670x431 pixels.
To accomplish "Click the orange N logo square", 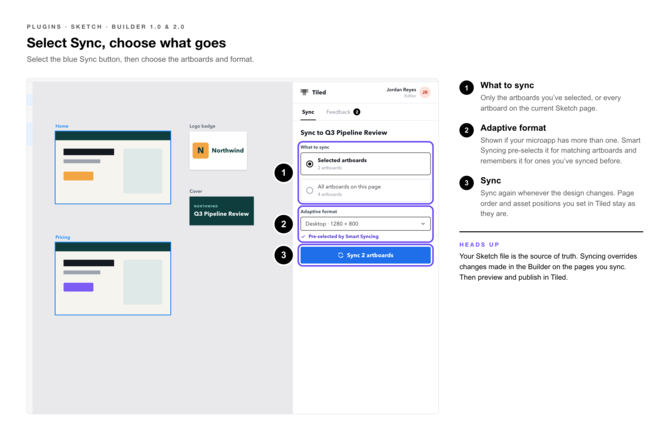I will 200,150.
